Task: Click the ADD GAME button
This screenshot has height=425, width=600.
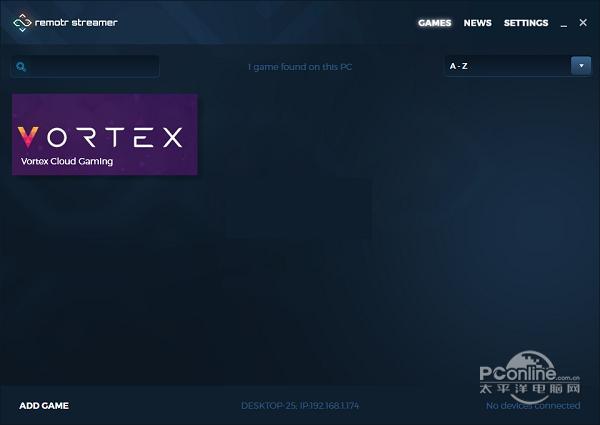Action: (44, 405)
